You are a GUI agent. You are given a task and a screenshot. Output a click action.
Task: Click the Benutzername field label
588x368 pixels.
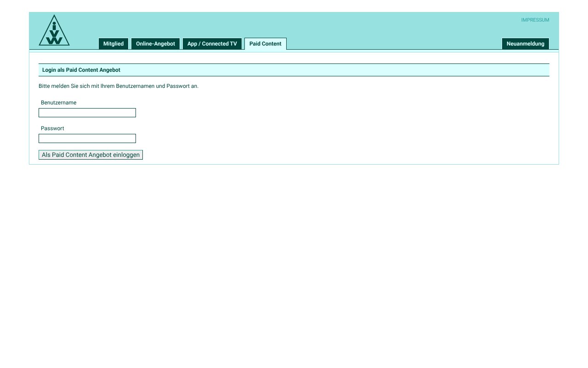click(x=58, y=103)
